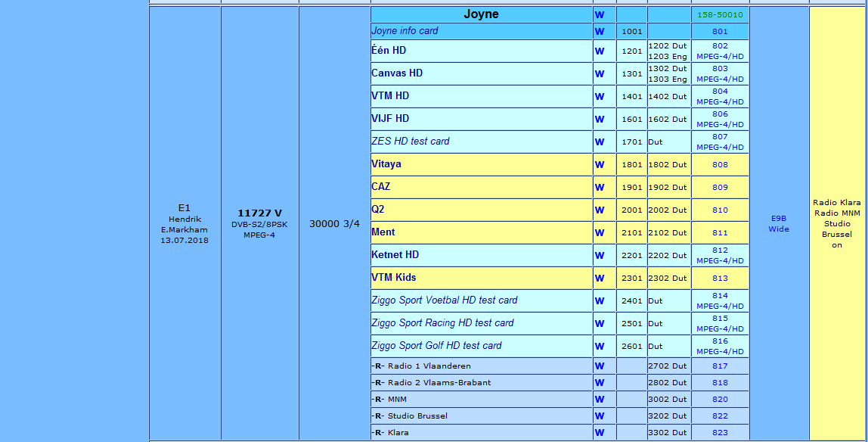Click the W link in the Vitaya row
This screenshot has width=868, height=442.
click(600, 164)
